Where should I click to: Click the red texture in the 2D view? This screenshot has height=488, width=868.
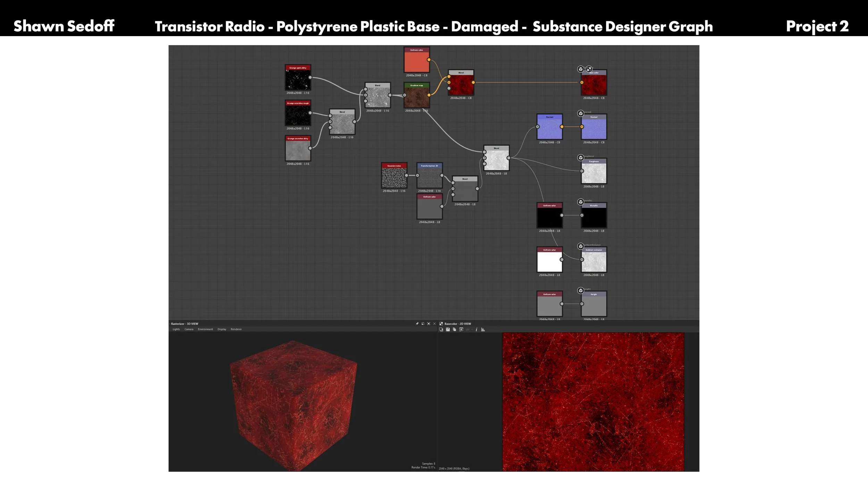click(593, 402)
